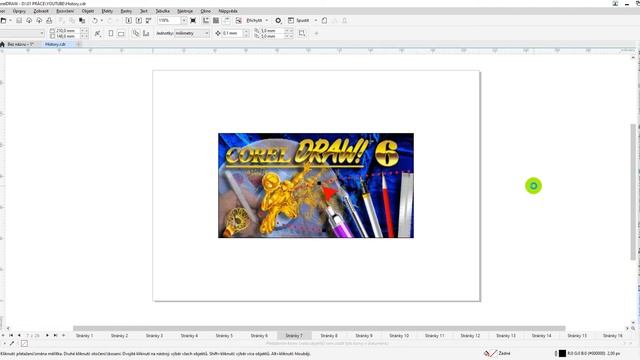640x360 pixels.
Task: Go to the Welcome home tab icon
Action: pyautogui.click(x=2, y=44)
